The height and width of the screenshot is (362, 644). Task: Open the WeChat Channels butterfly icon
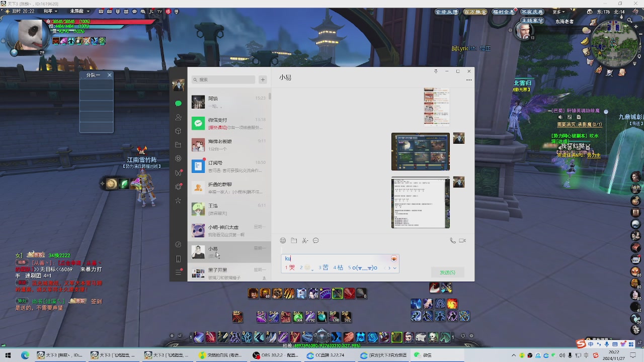pos(178,172)
